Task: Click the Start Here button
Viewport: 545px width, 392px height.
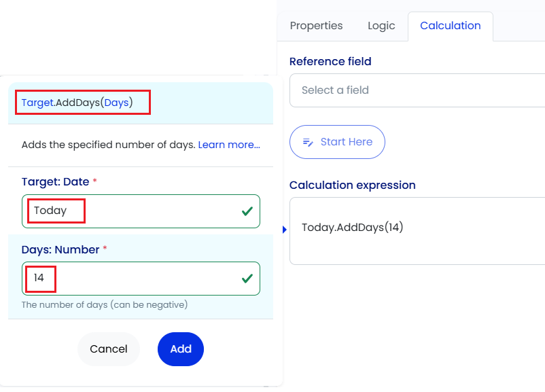Action: [x=337, y=142]
